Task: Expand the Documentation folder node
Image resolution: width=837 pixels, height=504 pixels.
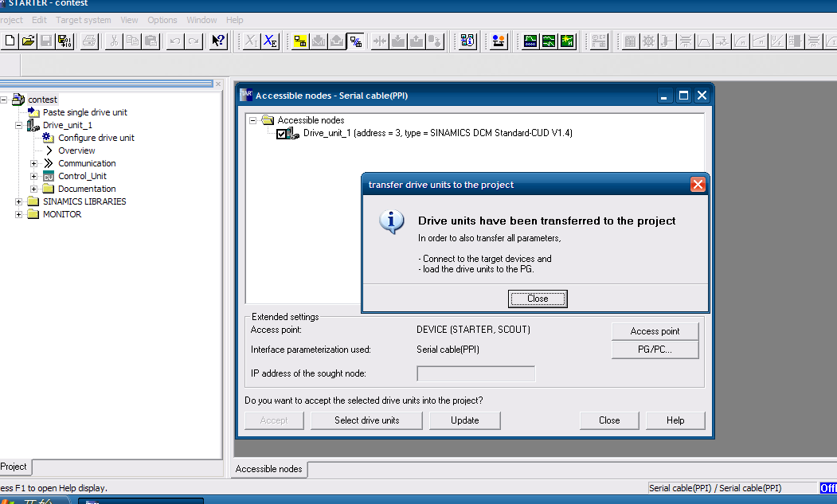Action: [x=33, y=189]
